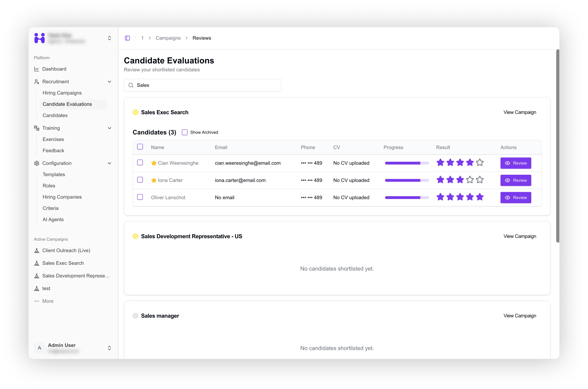
Task: Click eye icon in Oliver Lanschot Review button
Action: click(x=507, y=198)
